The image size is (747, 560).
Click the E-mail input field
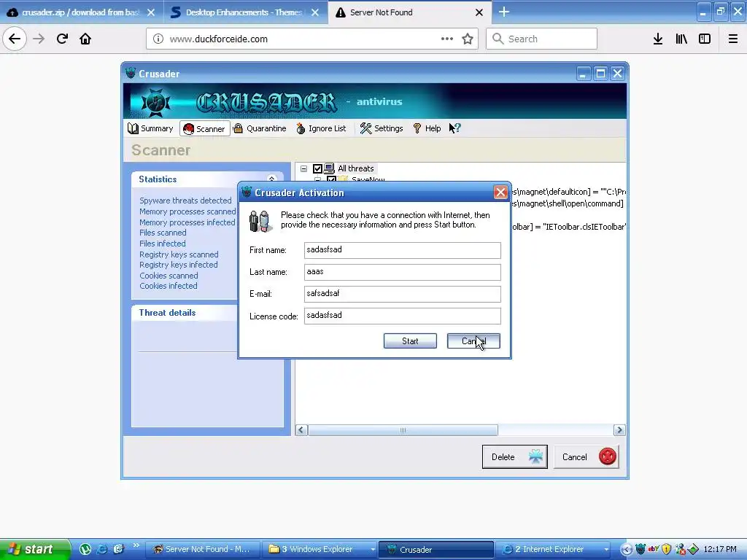[x=403, y=294]
